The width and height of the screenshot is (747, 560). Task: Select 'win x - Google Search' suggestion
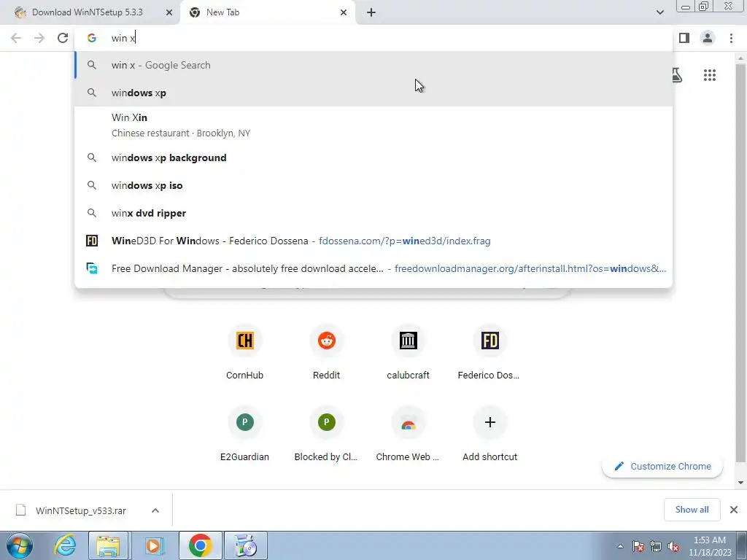(x=373, y=65)
